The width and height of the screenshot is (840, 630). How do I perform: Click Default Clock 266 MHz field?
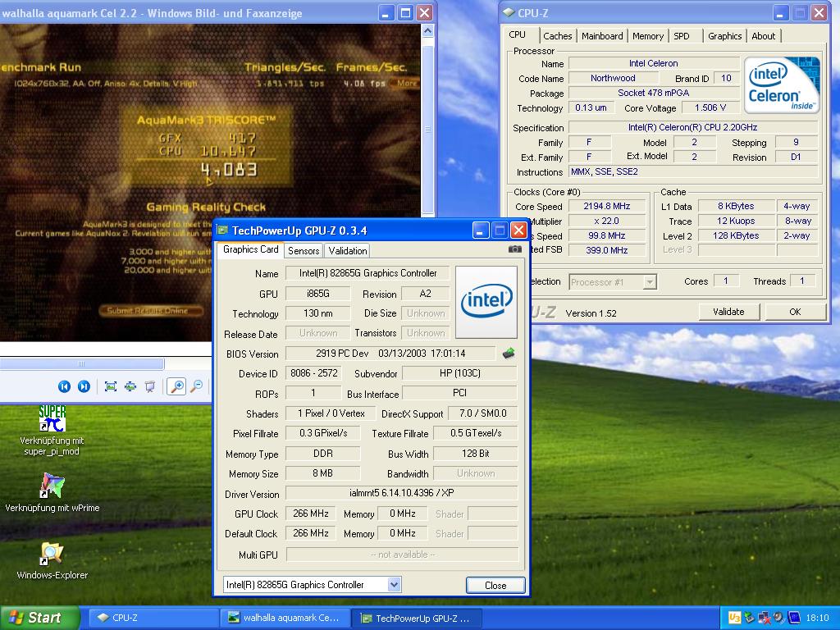pos(311,533)
